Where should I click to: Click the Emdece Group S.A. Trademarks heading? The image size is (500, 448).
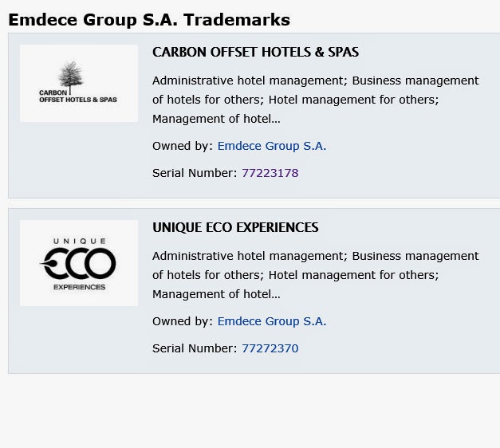click(x=149, y=20)
